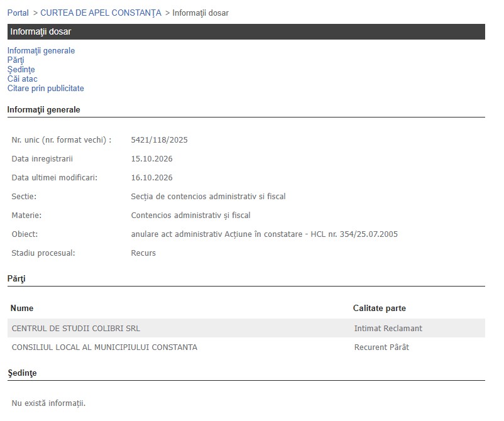Viewport: 504px width, 421px height.
Task: Click the Data inregistrarii label
Action: (x=42, y=159)
